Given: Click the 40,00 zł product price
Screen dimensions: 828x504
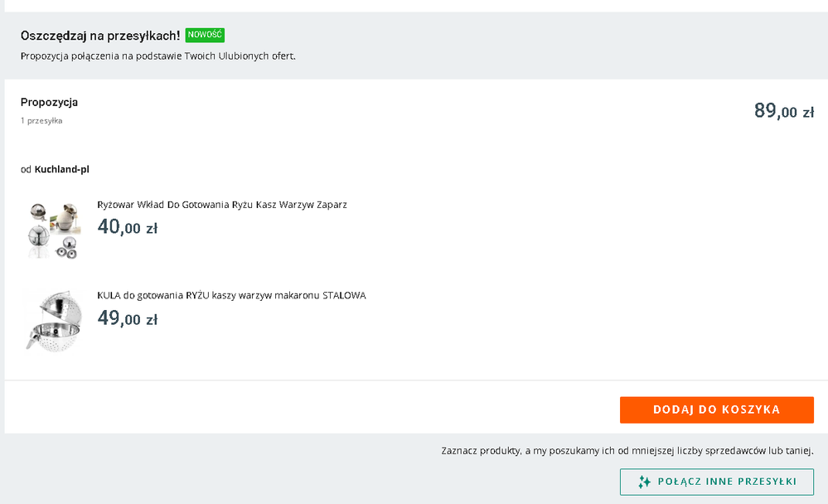Looking at the screenshot, I should click(x=127, y=227).
